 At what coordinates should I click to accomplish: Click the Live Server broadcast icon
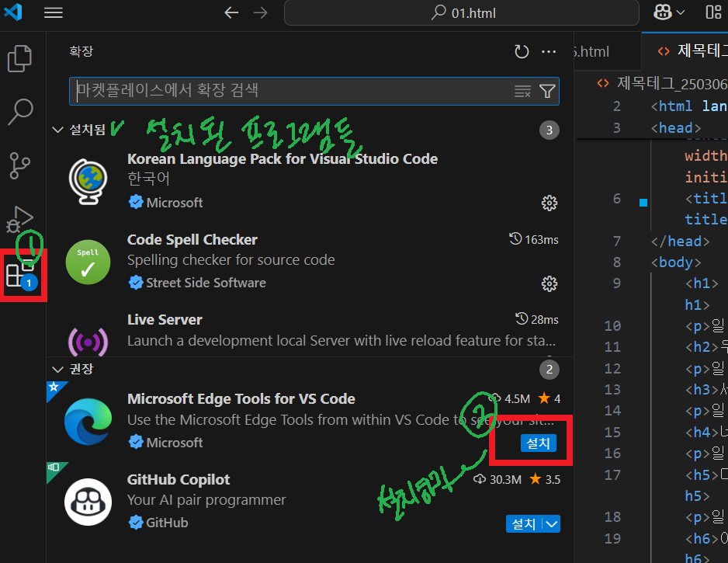click(88, 342)
